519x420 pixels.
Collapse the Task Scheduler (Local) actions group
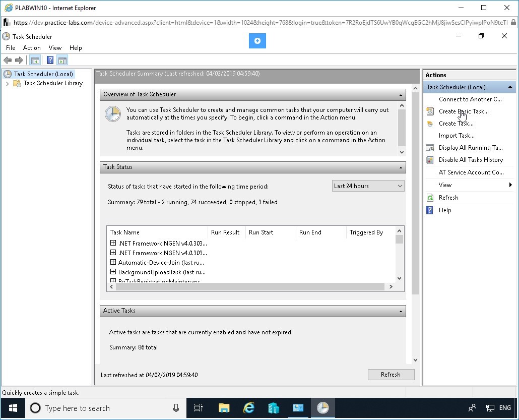[x=510, y=87]
